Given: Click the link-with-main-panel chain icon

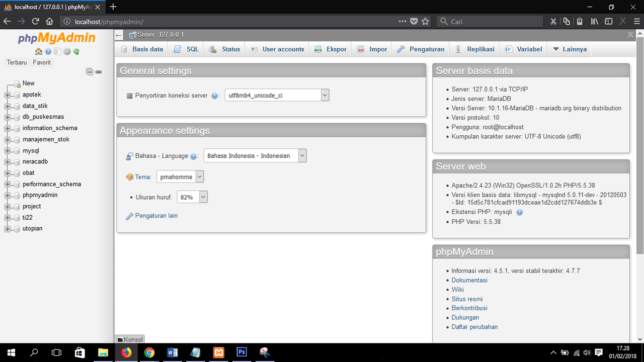Looking at the screenshot, I should [99, 72].
